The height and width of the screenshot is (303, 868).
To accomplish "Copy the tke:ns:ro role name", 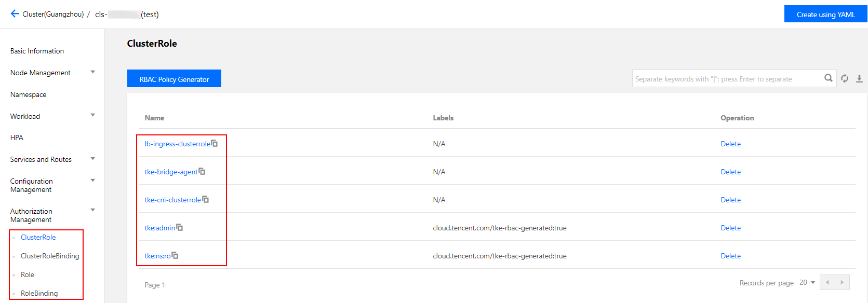I will pos(175,256).
